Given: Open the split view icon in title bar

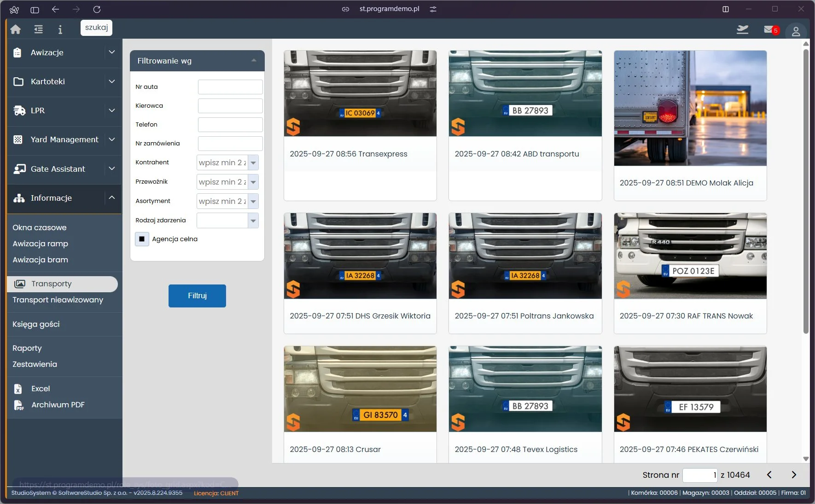Looking at the screenshot, I should click(x=726, y=9).
